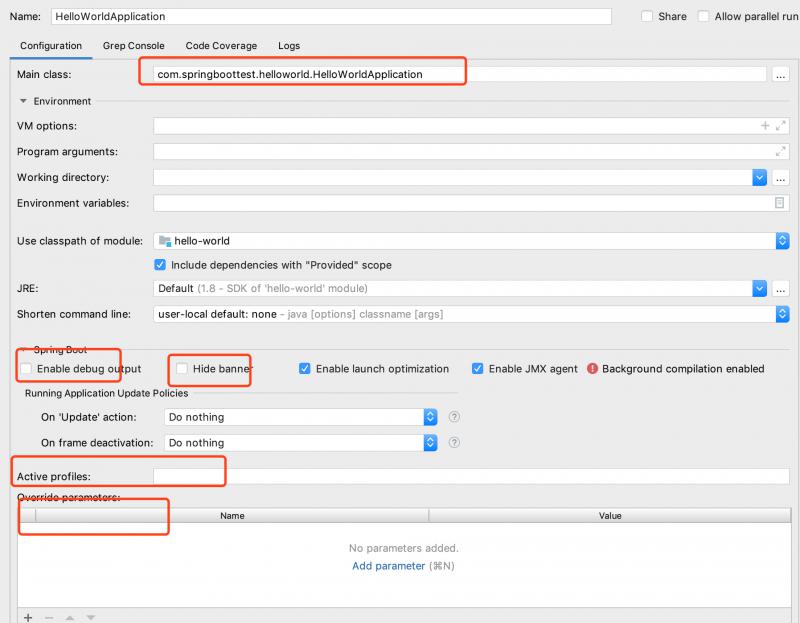The image size is (800, 623).
Task: Browse for Main class using ellipsis button
Action: (780, 74)
